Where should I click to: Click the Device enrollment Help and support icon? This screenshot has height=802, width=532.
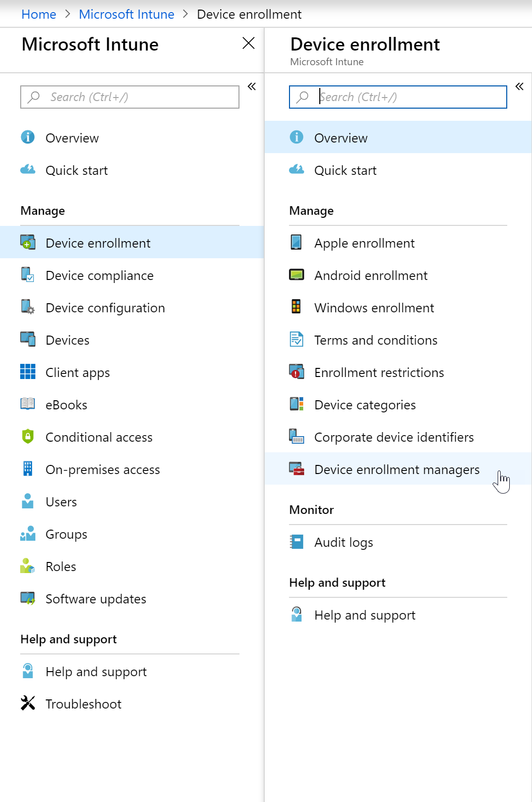point(297,614)
